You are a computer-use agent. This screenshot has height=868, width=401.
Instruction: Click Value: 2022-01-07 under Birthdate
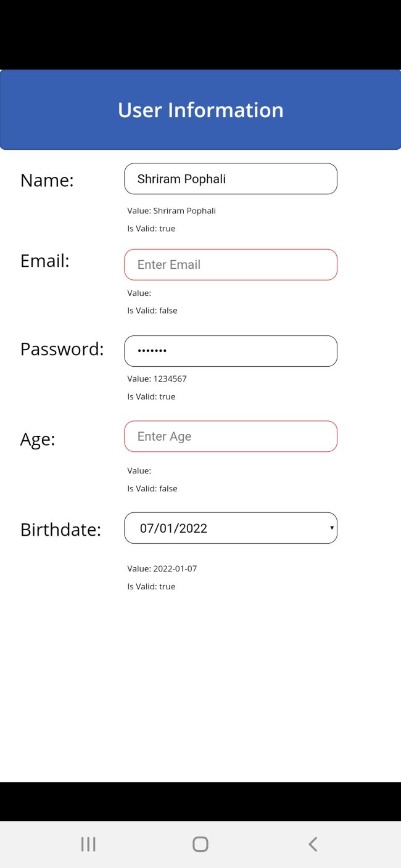click(162, 568)
